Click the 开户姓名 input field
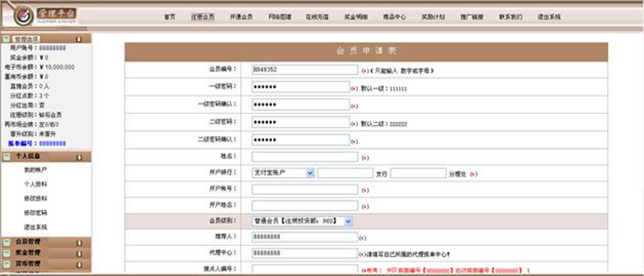This screenshot has height=276, width=644. tap(305, 206)
